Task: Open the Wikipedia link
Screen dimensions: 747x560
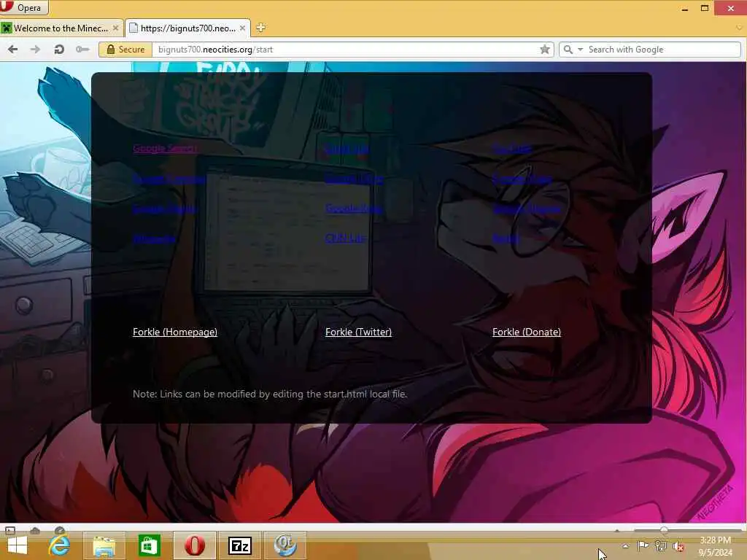Action: click(154, 238)
